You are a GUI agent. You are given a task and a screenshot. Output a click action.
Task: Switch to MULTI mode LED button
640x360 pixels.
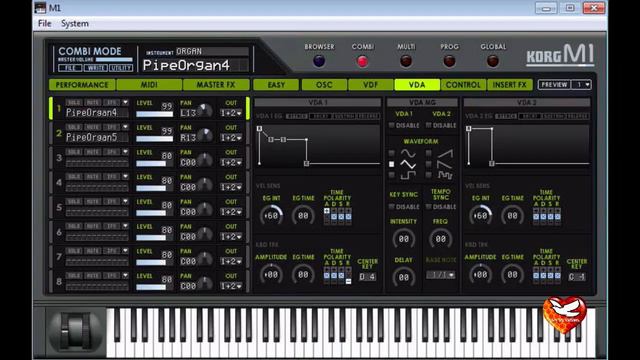(406, 61)
